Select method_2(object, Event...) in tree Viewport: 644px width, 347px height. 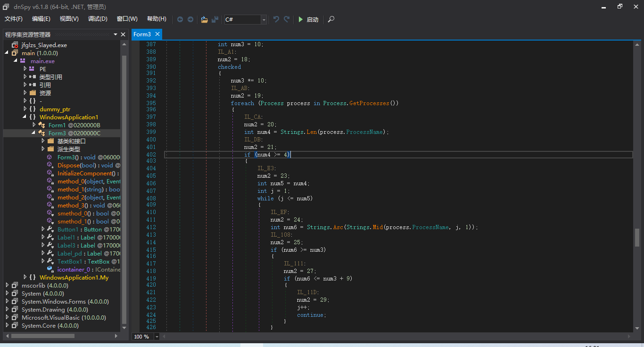[89, 197]
